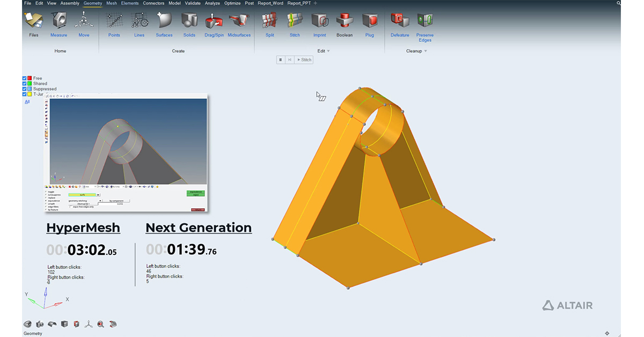Click the axes triad icon in the bottom view toolbar
Viewport: 644px width, 337px height.
89,324
